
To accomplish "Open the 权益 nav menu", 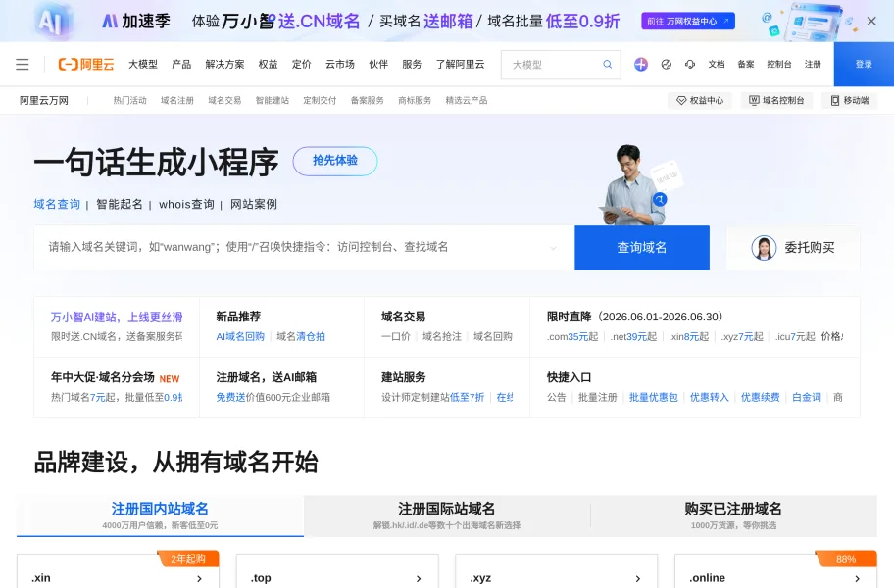I will [268, 65].
